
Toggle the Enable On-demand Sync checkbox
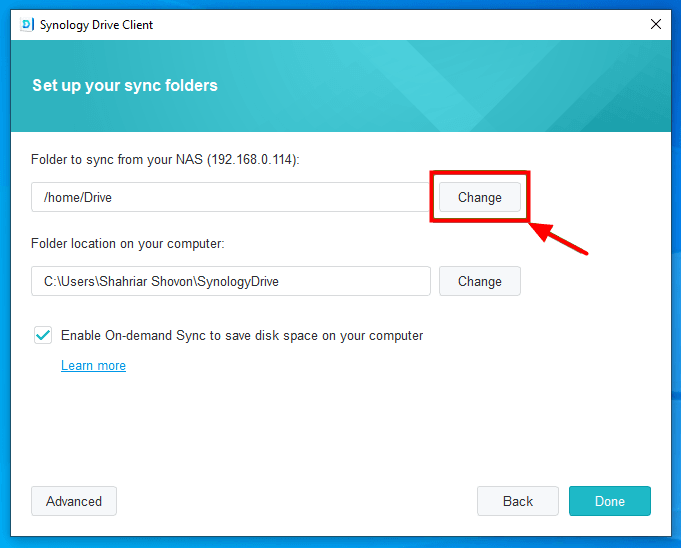click(43, 336)
